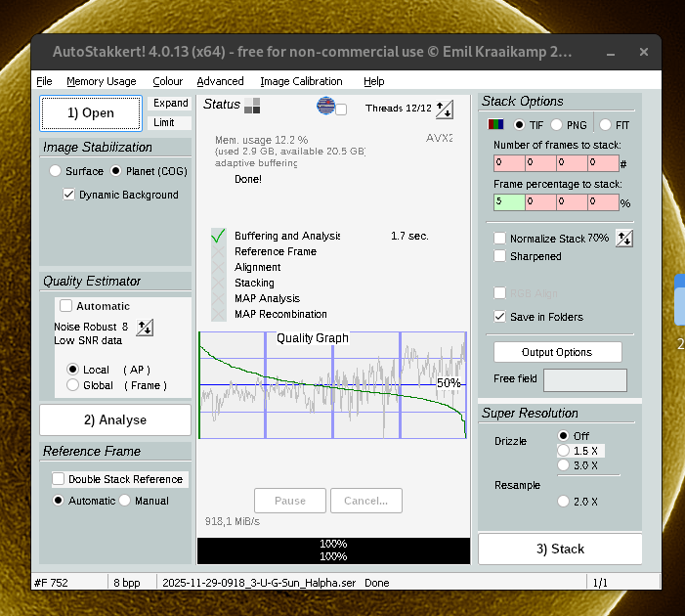The image size is (685, 616).
Task: Minimize the AutoStakkert window
Action: [x=613, y=52]
